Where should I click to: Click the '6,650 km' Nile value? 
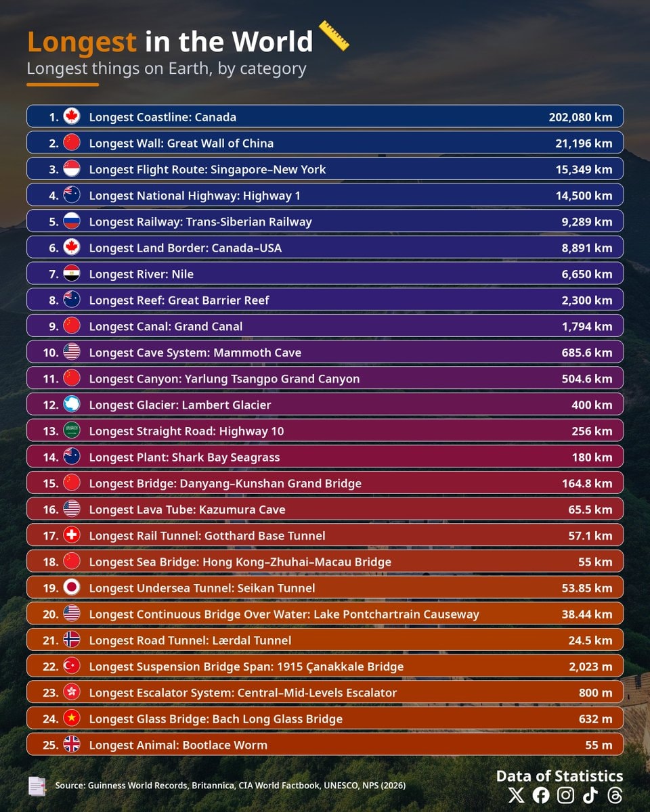[x=587, y=274]
